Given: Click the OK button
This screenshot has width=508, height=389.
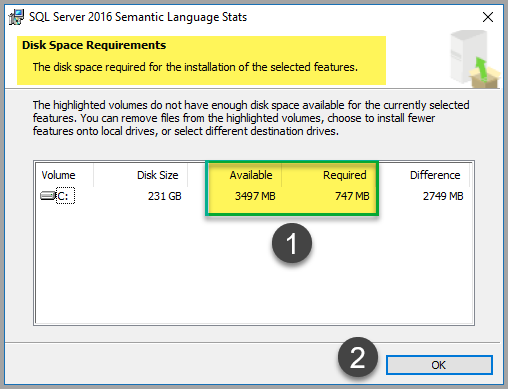Looking at the screenshot, I should 439,365.
